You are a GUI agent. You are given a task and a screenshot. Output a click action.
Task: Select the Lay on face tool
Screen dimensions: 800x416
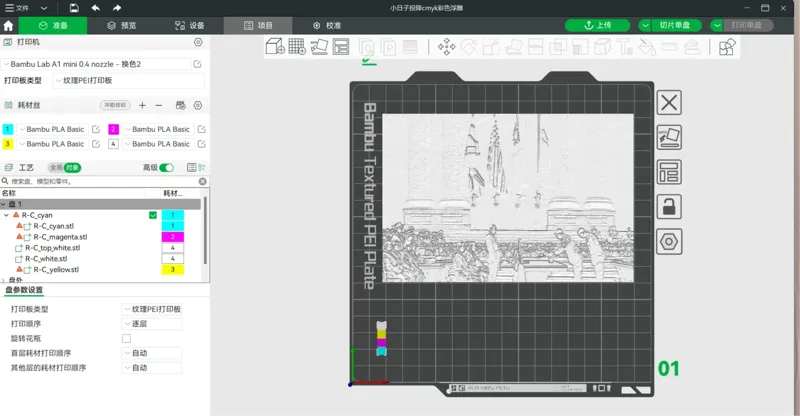513,47
